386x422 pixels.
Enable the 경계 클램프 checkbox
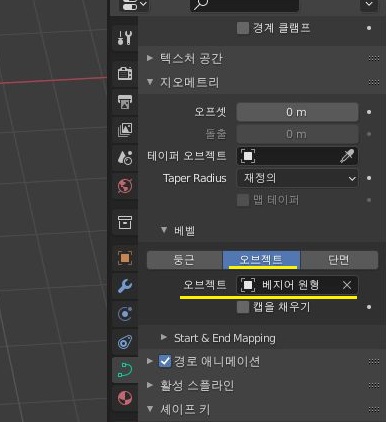tap(243, 28)
